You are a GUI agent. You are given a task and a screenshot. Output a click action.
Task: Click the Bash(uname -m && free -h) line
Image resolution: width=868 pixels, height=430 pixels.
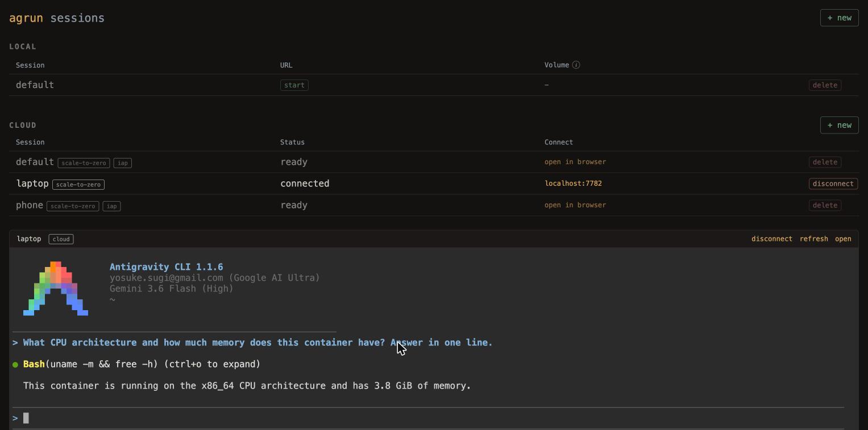tap(142, 364)
